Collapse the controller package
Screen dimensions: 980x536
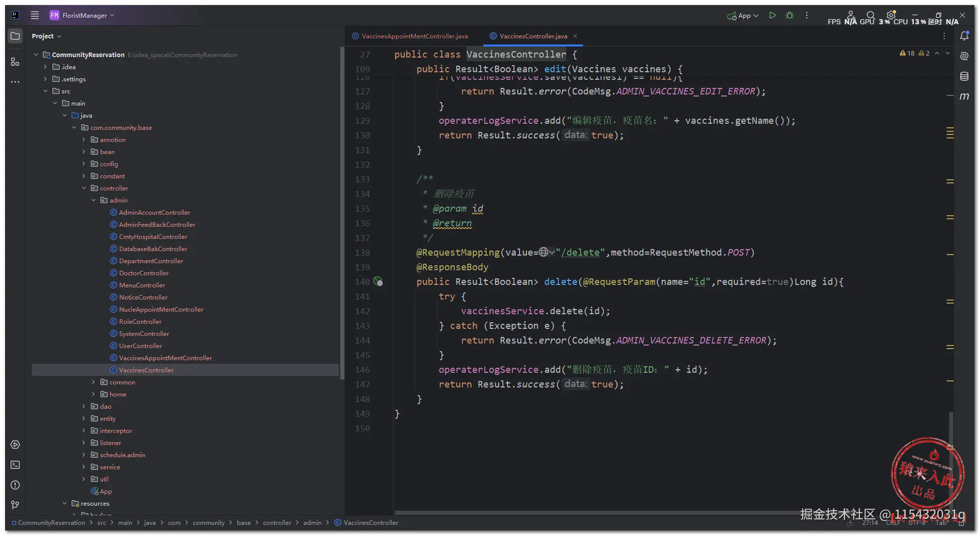(84, 188)
